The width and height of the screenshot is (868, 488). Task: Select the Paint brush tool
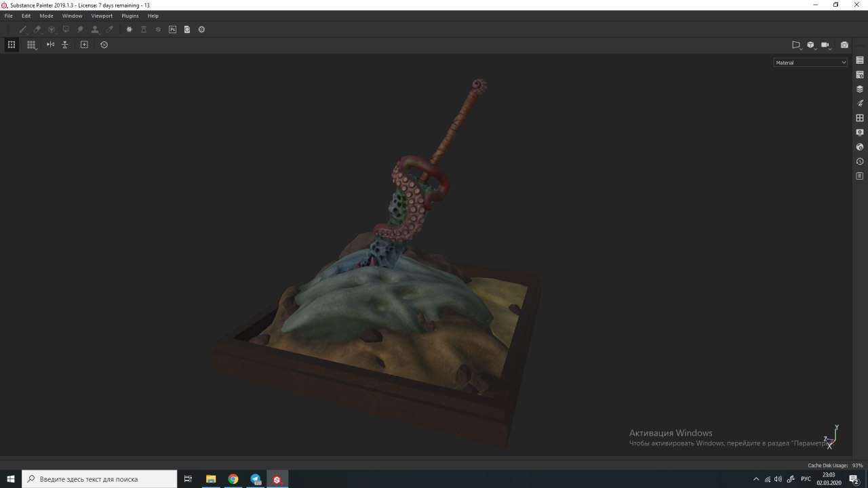(22, 29)
